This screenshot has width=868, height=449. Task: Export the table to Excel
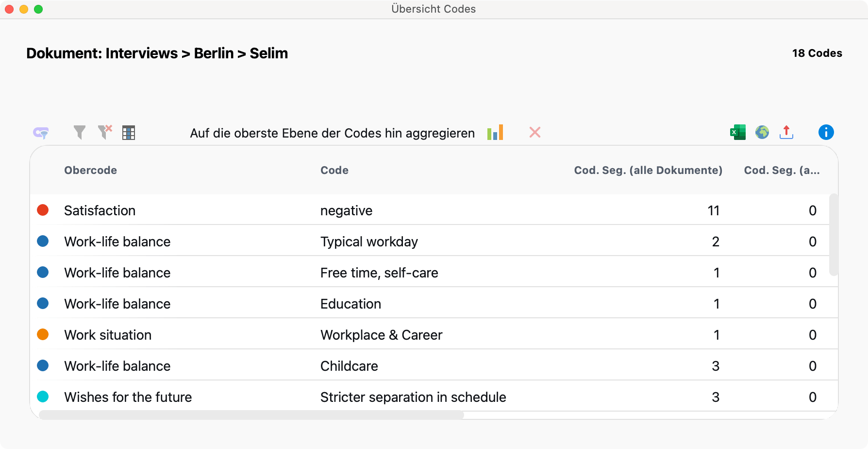(x=737, y=132)
